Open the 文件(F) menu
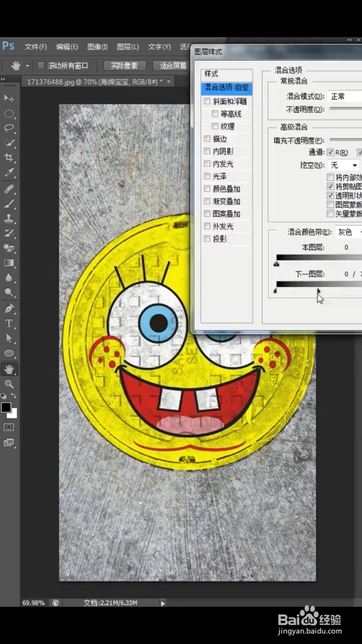The image size is (362, 644). [36, 47]
